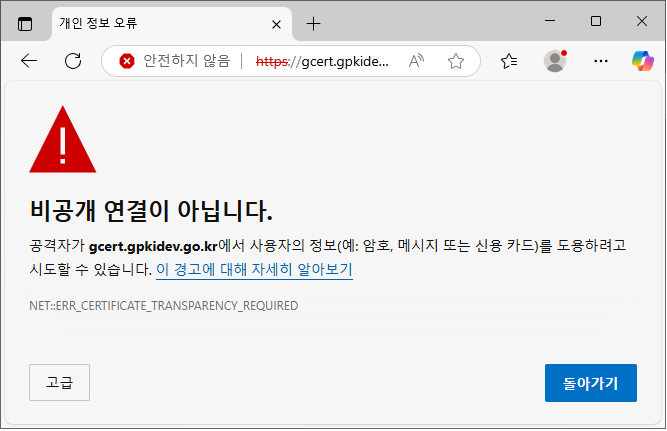Refresh the page

(73, 61)
